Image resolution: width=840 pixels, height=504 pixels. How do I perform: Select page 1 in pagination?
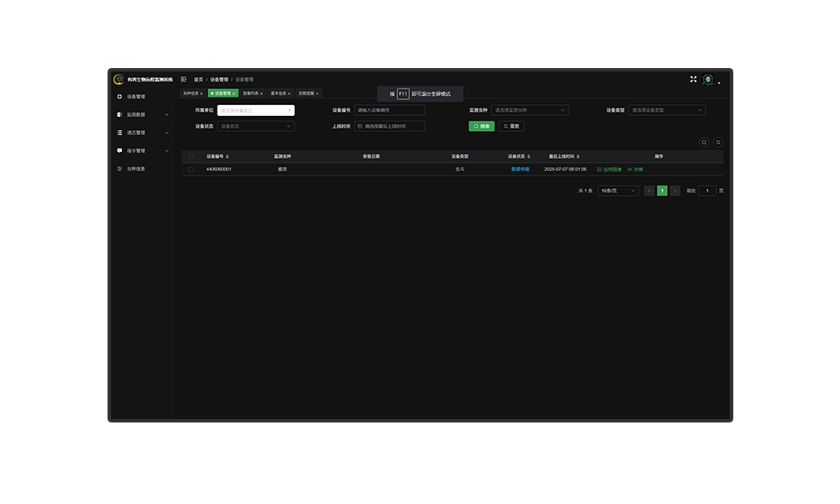click(662, 191)
